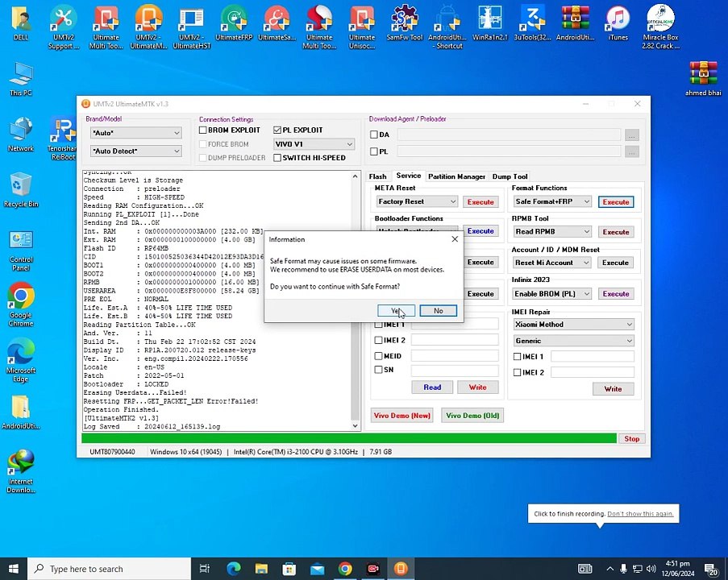Check IMEI 2 box in left panel
The image size is (728, 580).
coord(378,340)
